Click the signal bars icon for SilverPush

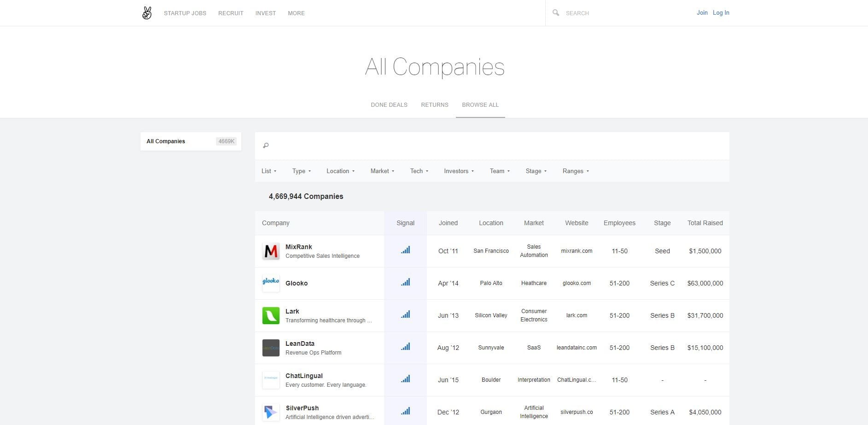pos(405,411)
